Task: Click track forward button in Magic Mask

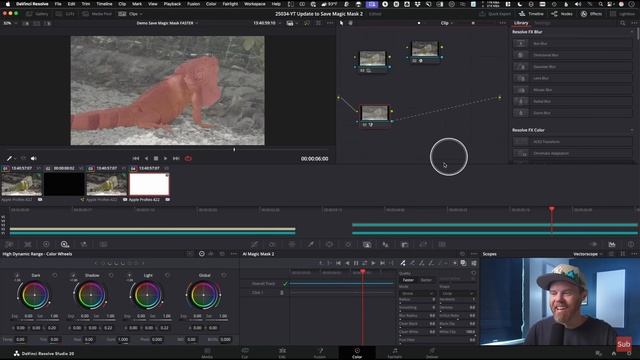Action: 373,263
